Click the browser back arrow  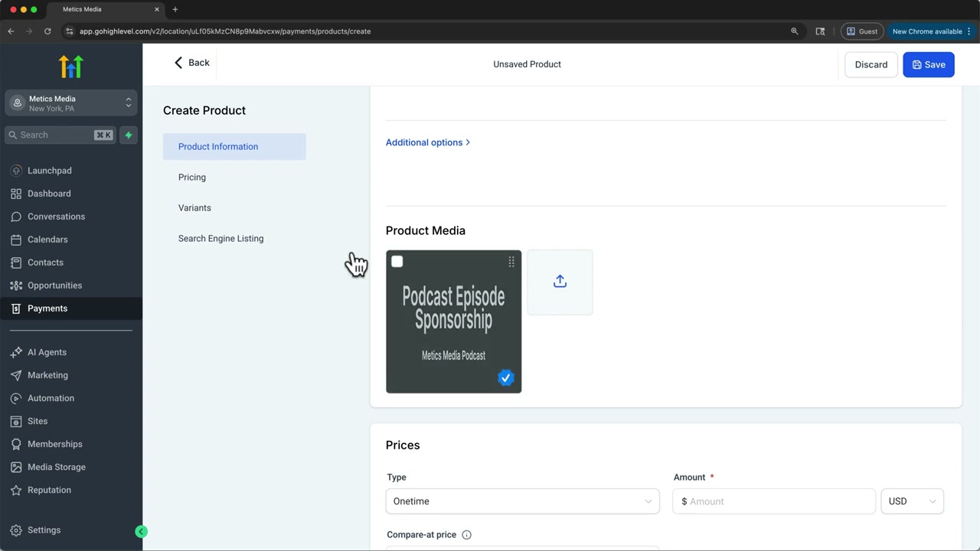11,31
